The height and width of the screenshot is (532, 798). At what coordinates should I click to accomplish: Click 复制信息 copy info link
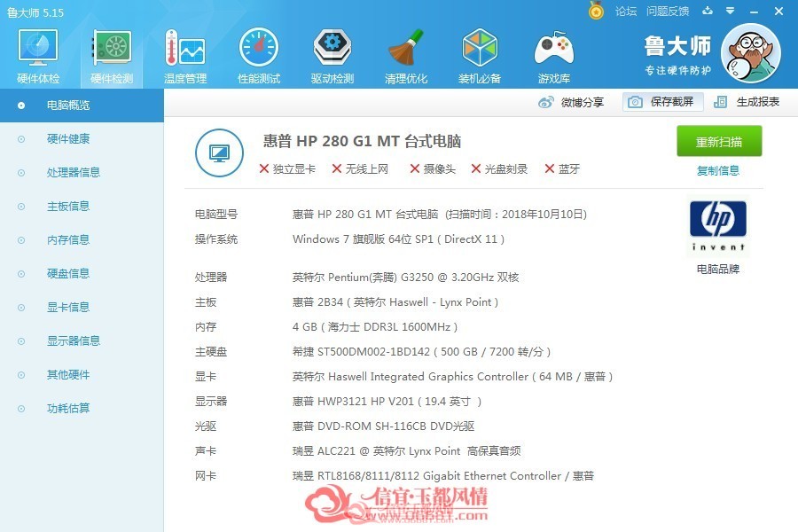click(x=718, y=170)
